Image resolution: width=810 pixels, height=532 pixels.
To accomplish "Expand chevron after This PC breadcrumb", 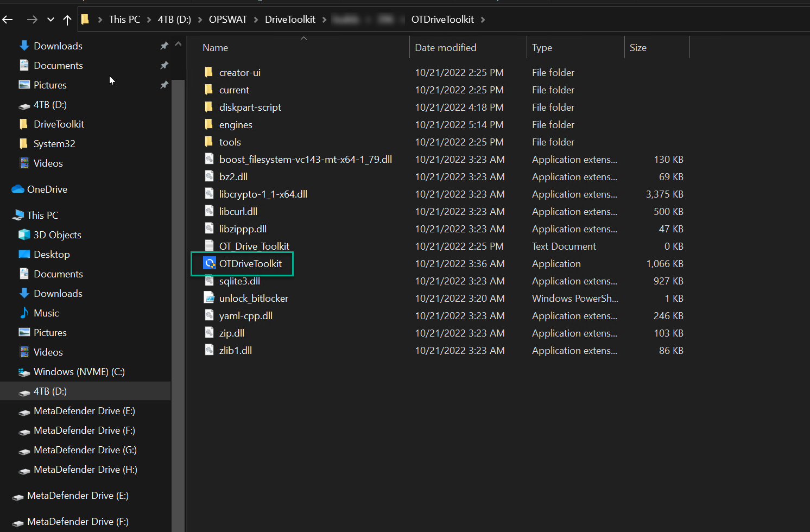I will tap(149, 20).
